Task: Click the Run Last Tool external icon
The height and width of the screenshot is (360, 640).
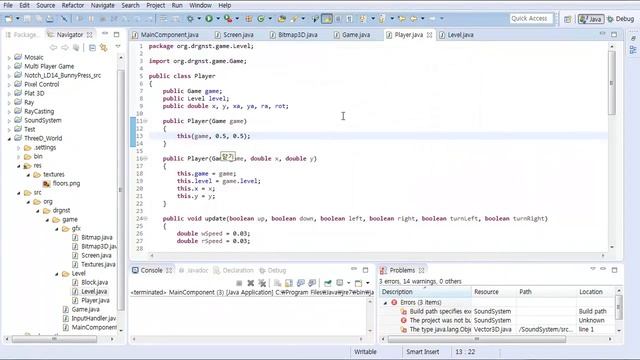Action: click(229, 19)
